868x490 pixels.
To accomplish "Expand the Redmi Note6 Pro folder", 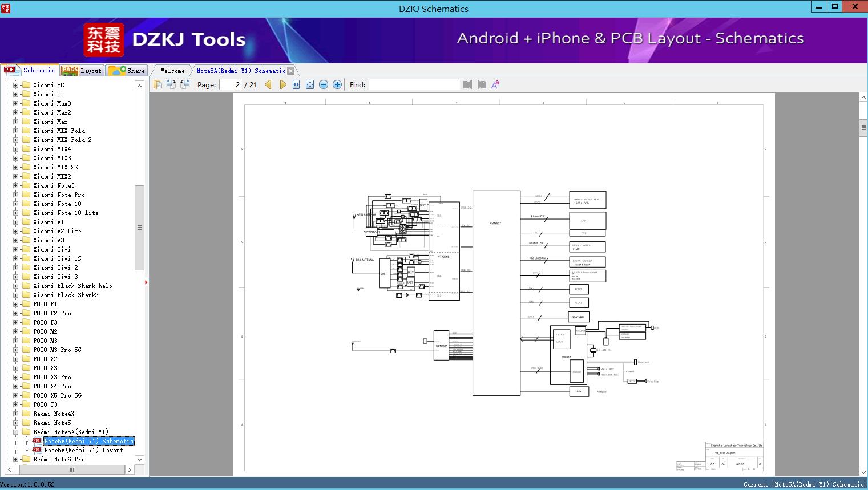I will pyautogui.click(x=16, y=459).
